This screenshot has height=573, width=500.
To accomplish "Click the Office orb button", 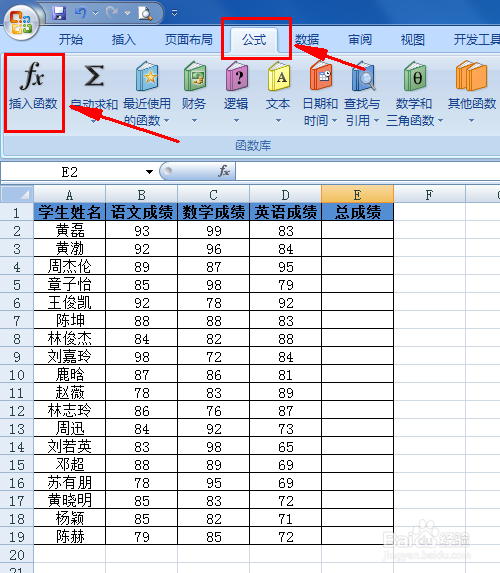I will [x=22, y=23].
